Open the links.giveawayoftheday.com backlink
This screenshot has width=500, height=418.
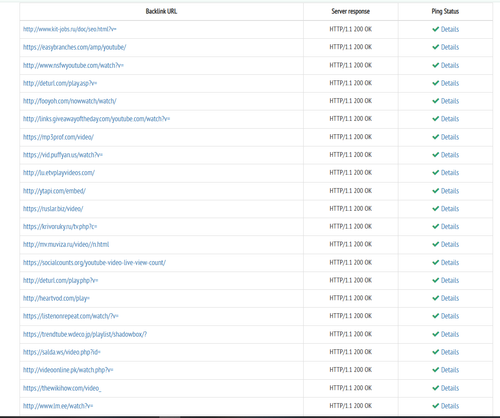pos(96,119)
